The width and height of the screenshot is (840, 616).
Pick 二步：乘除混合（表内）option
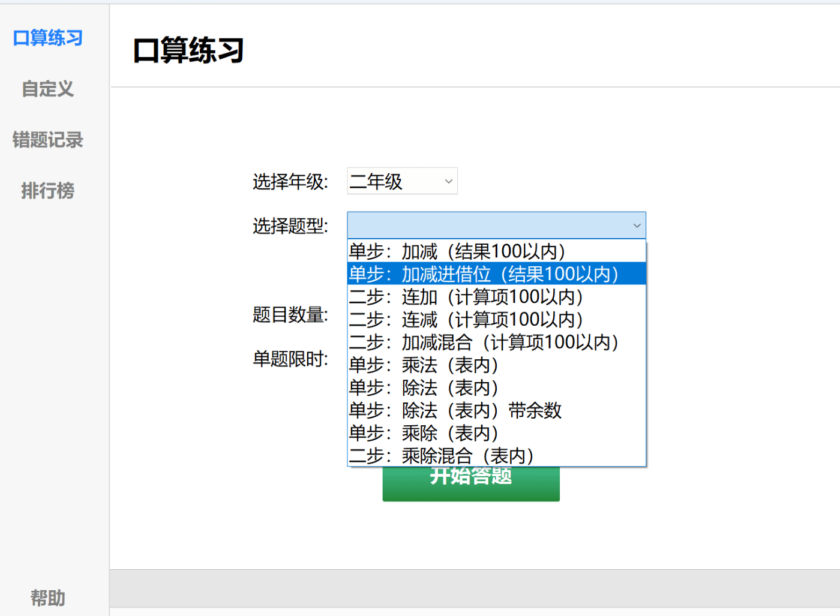442,456
